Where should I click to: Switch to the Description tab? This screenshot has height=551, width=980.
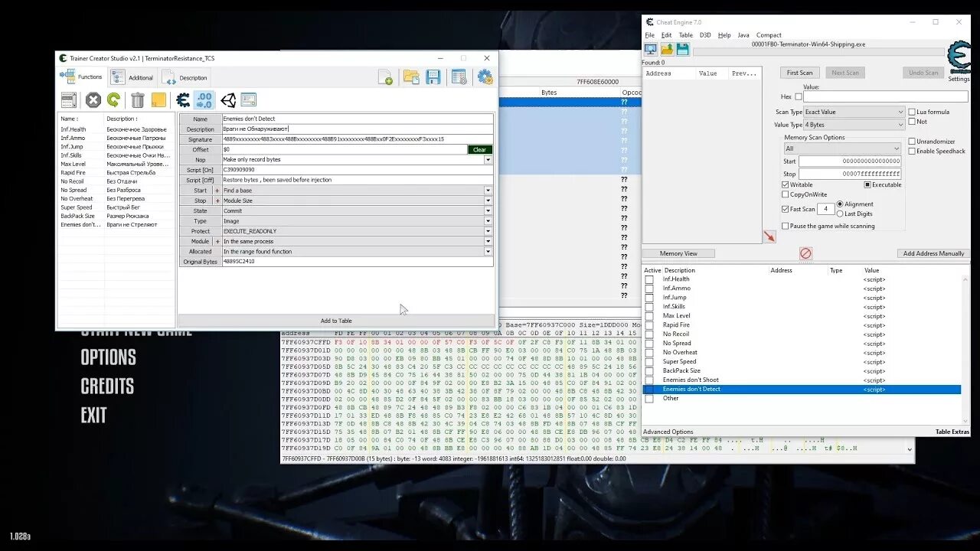point(185,77)
